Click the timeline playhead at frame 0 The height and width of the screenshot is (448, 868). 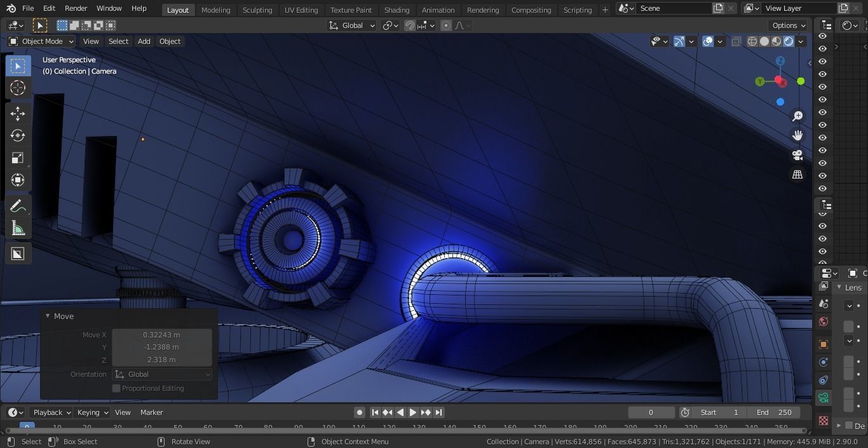click(x=27, y=426)
